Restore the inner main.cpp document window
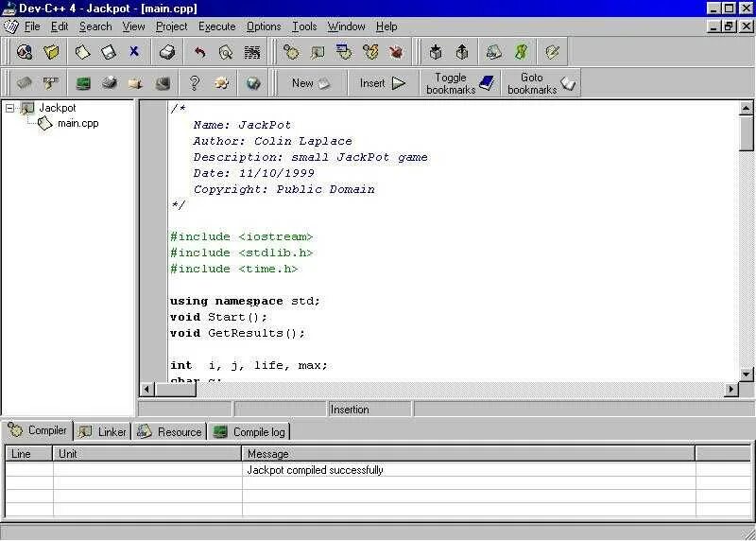 point(729,26)
